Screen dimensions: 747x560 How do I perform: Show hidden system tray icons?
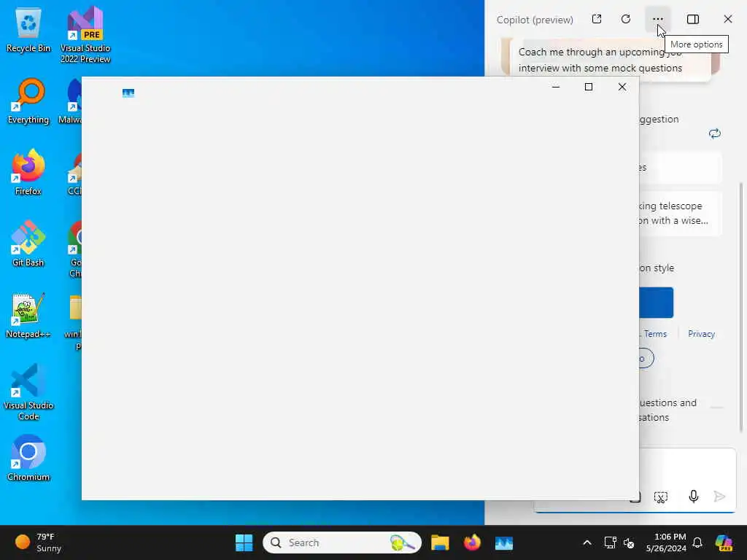[x=587, y=542]
